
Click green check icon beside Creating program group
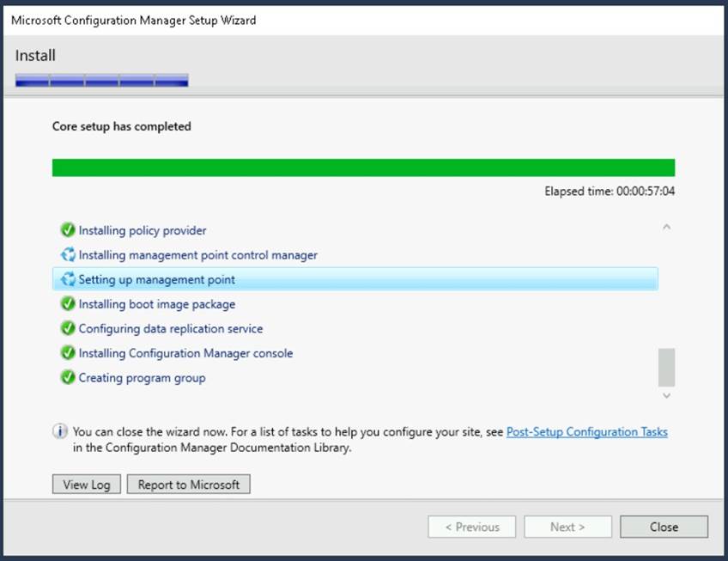pyautogui.click(x=68, y=377)
